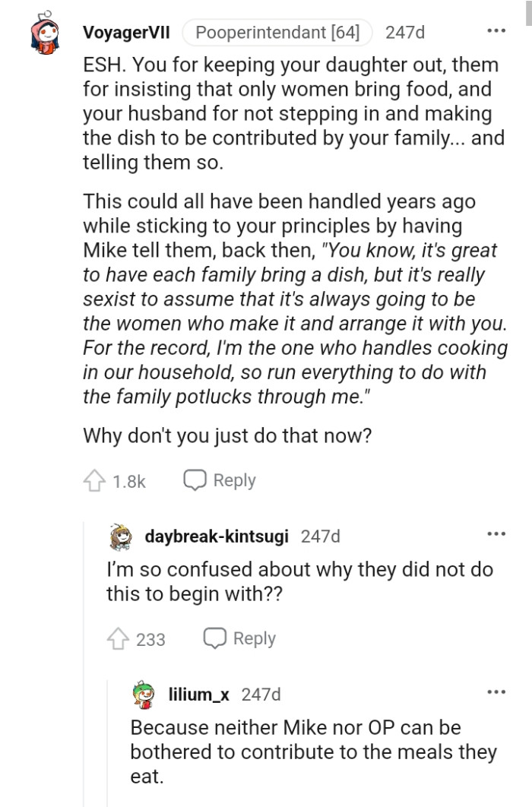
Task: Go to daybreak-kintsugi's profile via username
Action: pos(216,536)
